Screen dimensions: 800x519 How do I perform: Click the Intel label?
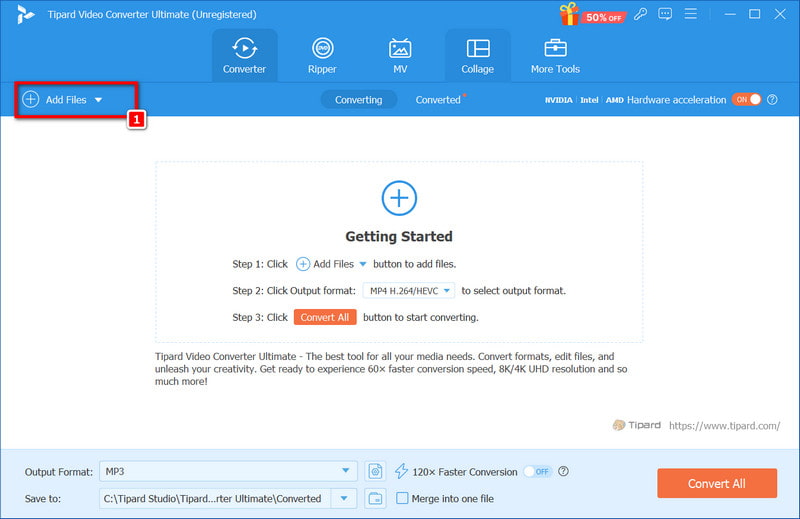click(589, 100)
